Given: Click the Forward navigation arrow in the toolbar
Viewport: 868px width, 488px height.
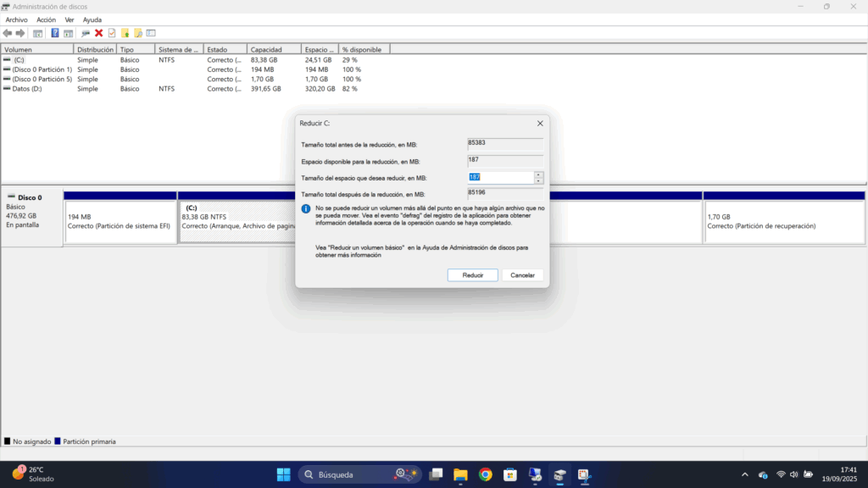Looking at the screenshot, I should [19, 32].
